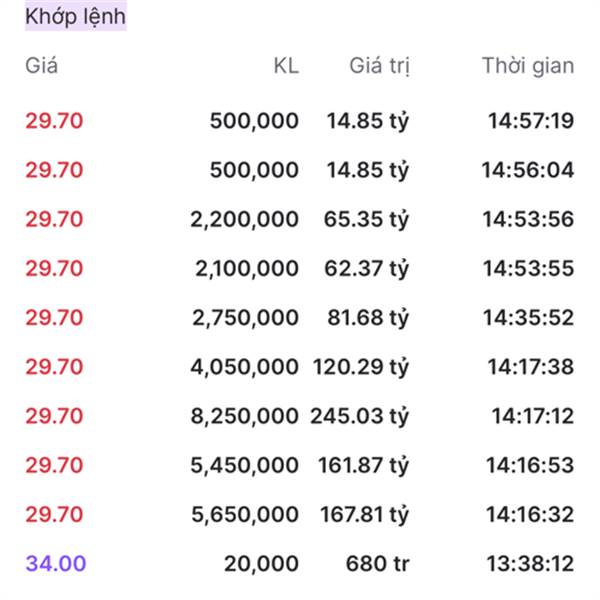This screenshot has width=600, height=600.
Task: Click the Thời gian column header
Action: 527,66
